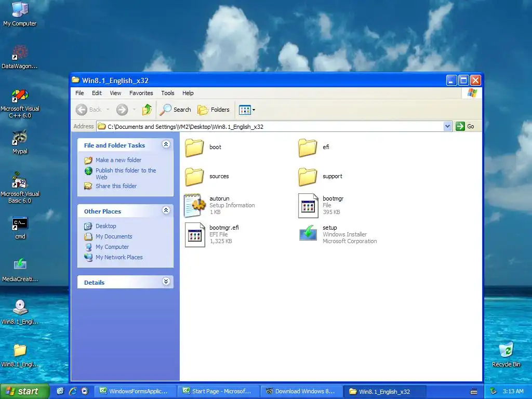
Task: Click the 3:13 AM system clock
Action: (x=513, y=392)
